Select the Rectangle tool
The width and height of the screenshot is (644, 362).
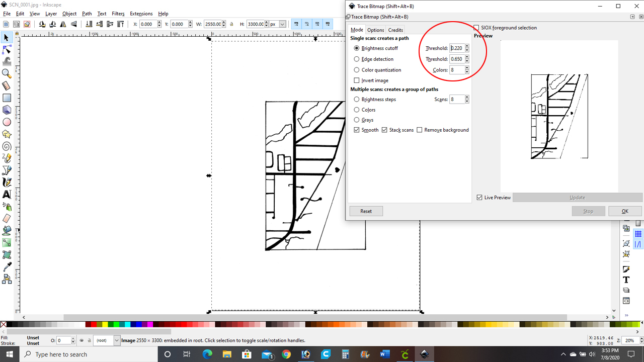[7, 98]
